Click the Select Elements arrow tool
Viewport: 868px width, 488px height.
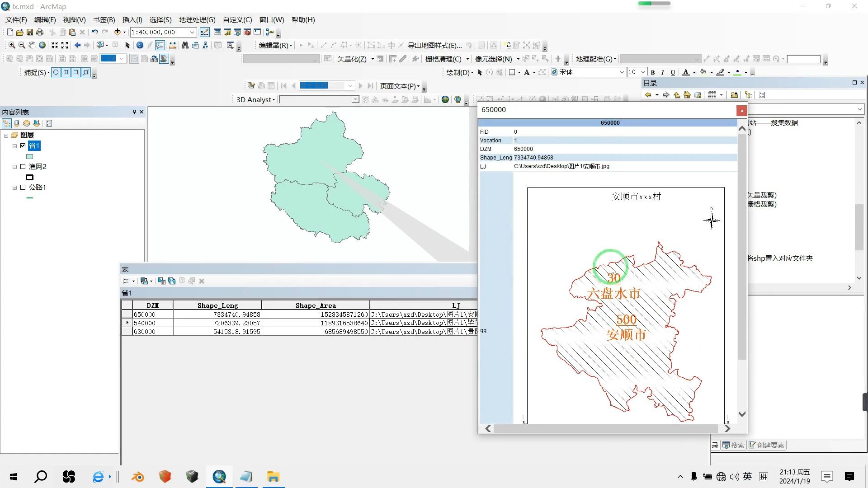pos(127,45)
